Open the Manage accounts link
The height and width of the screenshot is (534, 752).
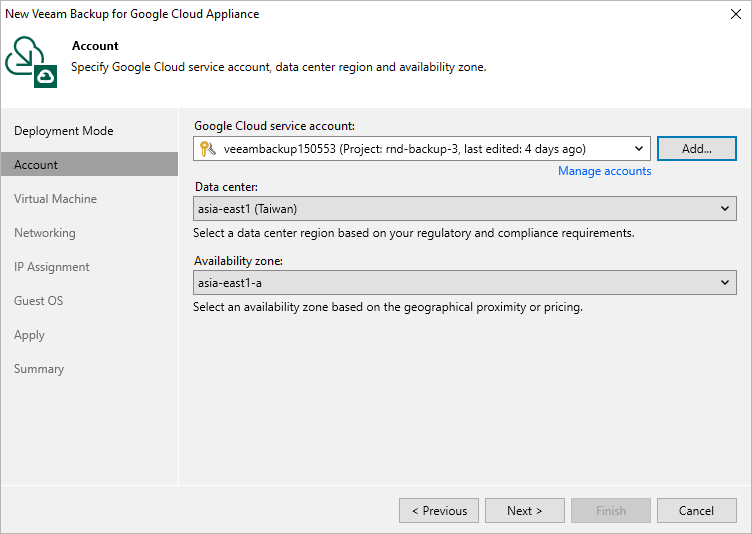(x=604, y=171)
